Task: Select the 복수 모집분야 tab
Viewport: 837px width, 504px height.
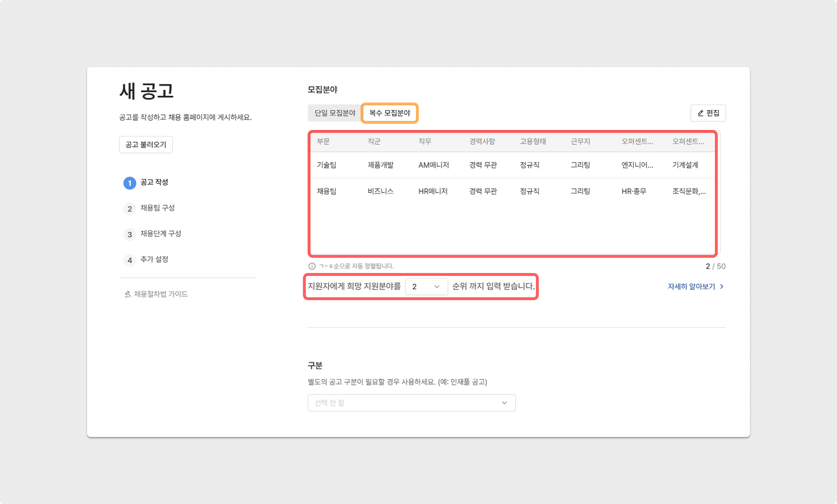Action: [390, 113]
